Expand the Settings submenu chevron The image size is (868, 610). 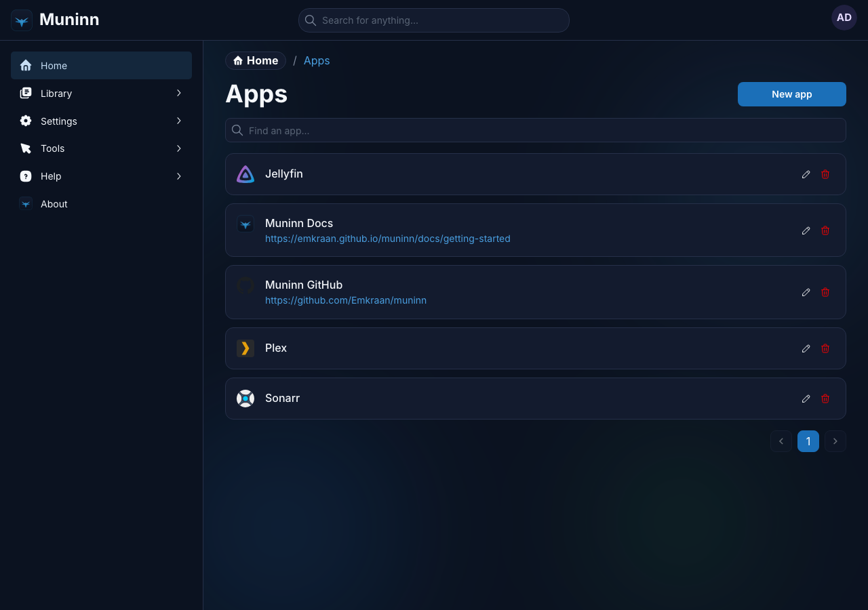(179, 121)
